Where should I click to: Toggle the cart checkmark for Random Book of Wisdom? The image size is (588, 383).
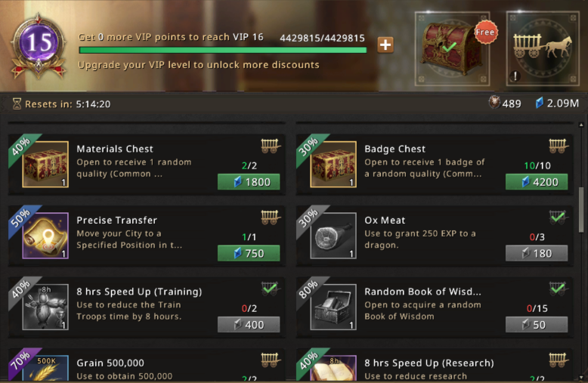click(557, 289)
